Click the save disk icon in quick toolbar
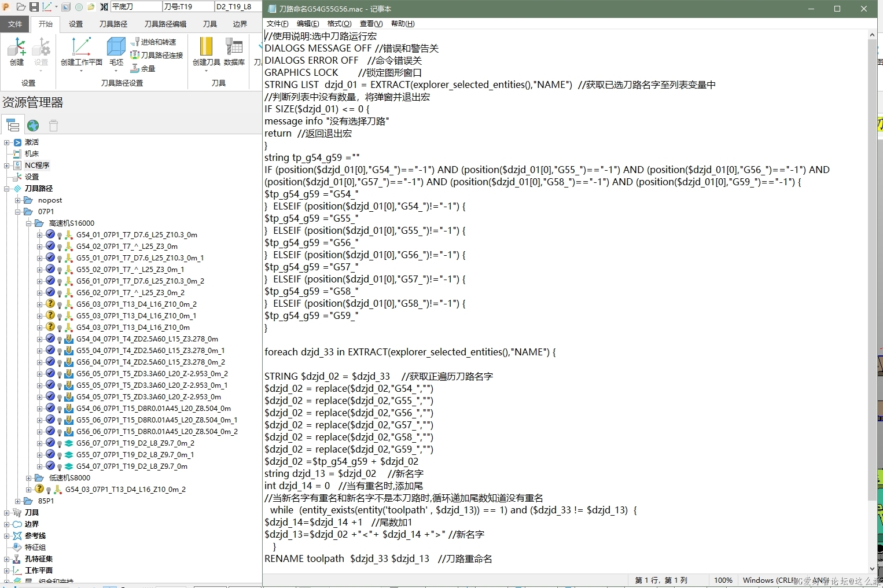This screenshot has width=883, height=588. pyautogui.click(x=34, y=7)
